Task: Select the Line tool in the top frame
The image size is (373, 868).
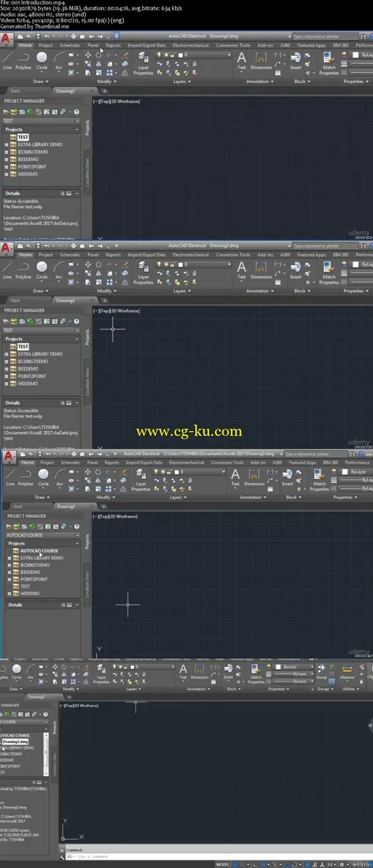Action: click(x=7, y=60)
